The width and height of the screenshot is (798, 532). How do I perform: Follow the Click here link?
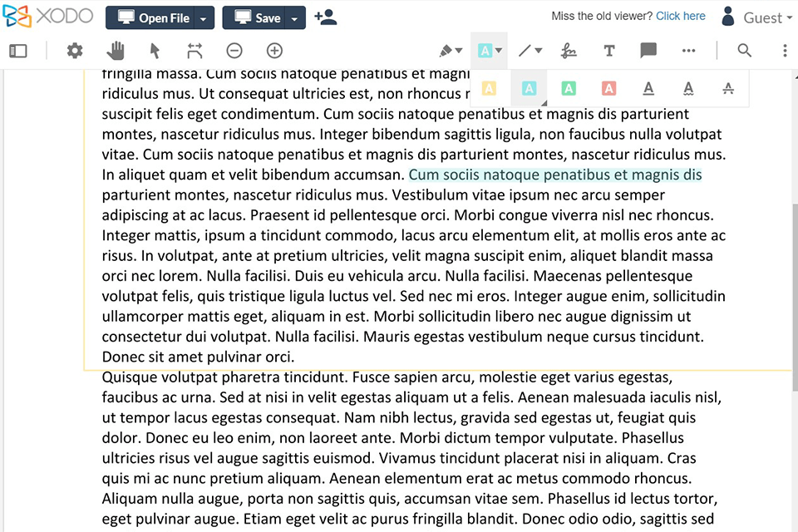681,15
